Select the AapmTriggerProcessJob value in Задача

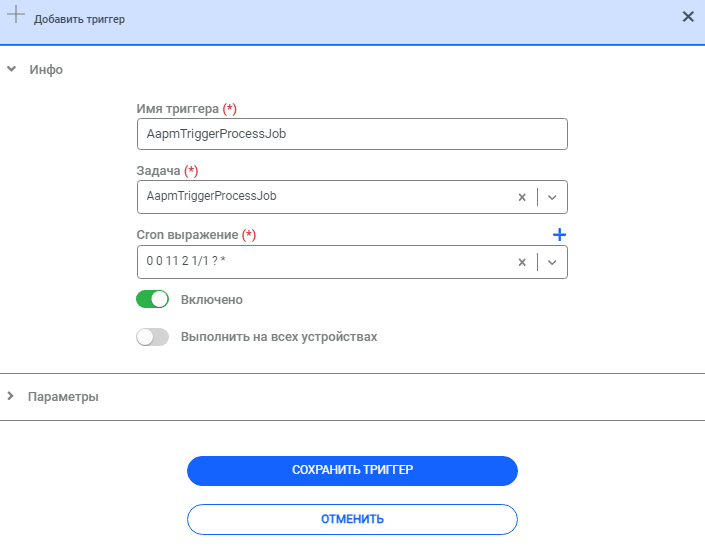211,196
